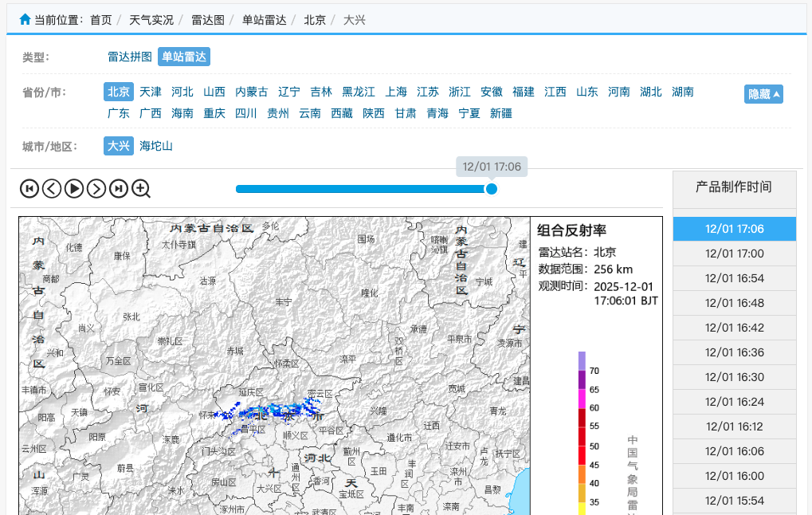Viewport: 812px width, 515px height.
Task: Select the 12/01 16:30 product time
Action: coord(734,377)
